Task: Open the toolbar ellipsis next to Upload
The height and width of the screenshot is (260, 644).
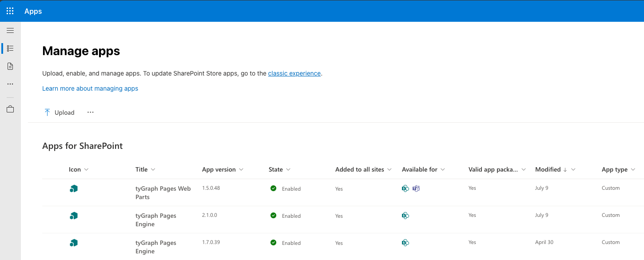Action: click(90, 112)
